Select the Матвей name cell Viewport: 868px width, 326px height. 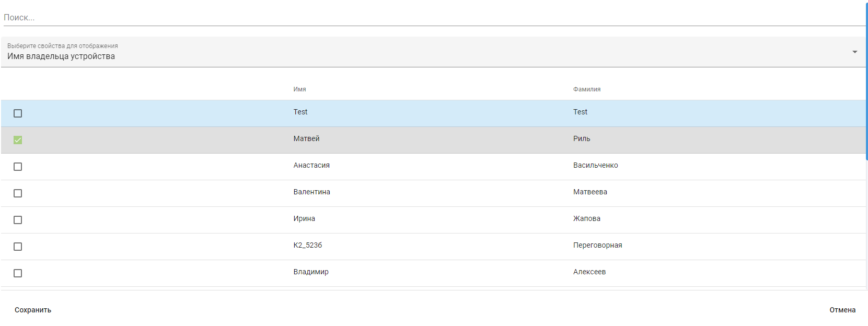(x=306, y=138)
